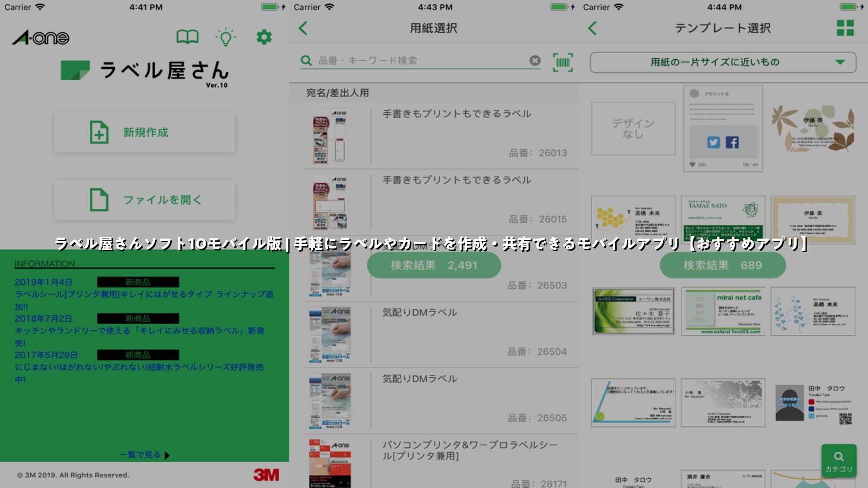Open the カテゴリ search button
The width and height of the screenshot is (868, 488).
click(x=839, y=462)
